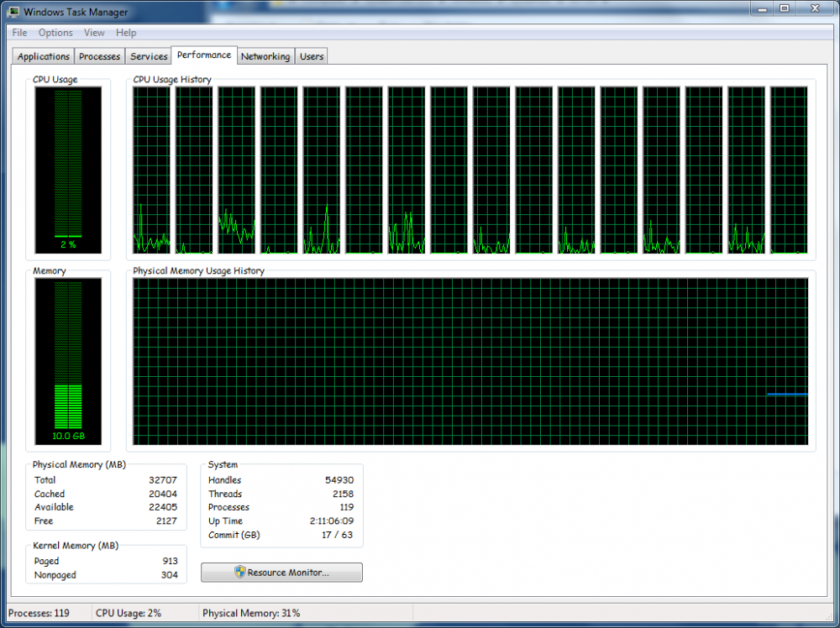The width and height of the screenshot is (840, 628).
Task: Minimize the Windows Task Manager window
Action: pyautogui.click(x=762, y=8)
